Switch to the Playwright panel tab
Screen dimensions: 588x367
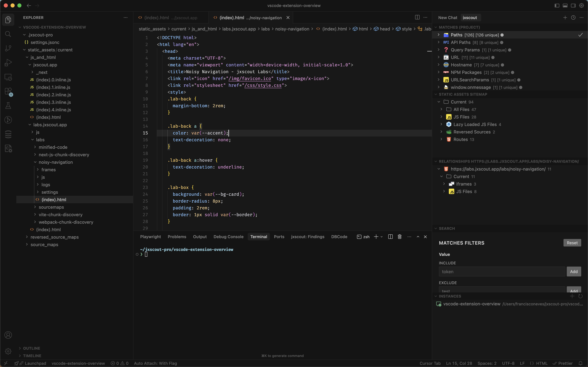click(150, 237)
